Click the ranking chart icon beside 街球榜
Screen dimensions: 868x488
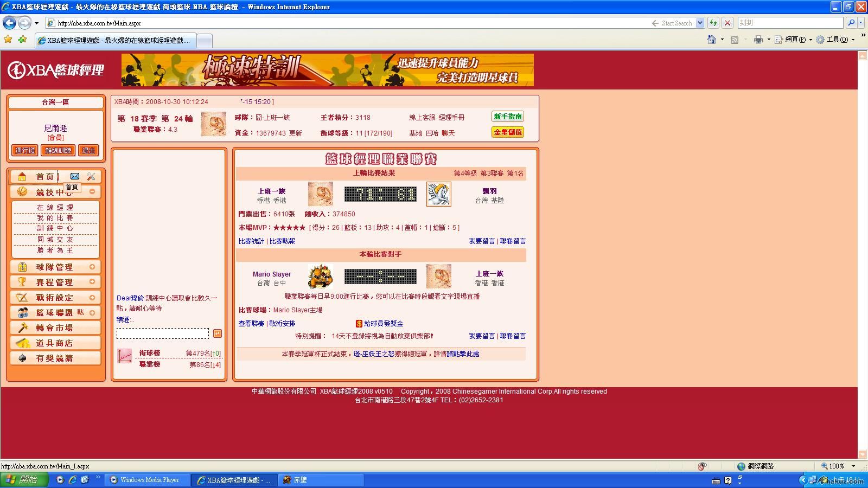[125, 356]
